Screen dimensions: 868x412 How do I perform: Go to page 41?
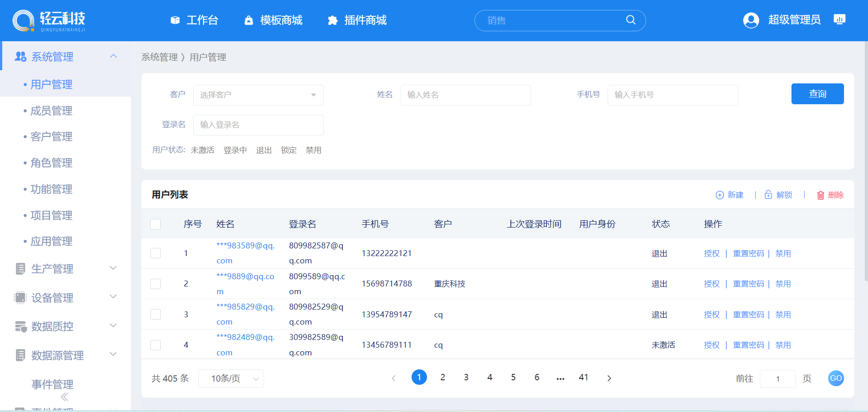point(583,377)
